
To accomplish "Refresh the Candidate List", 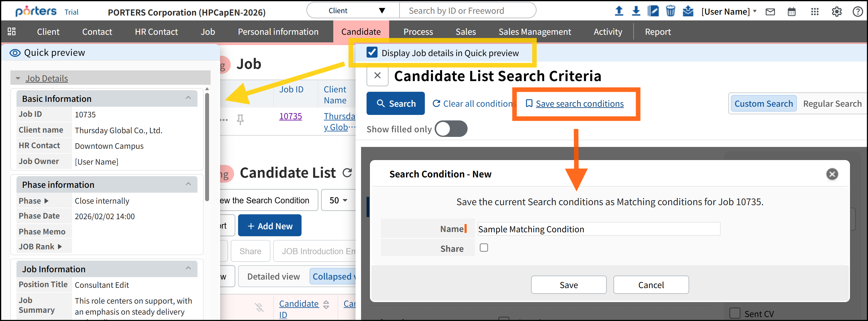I will point(347,173).
